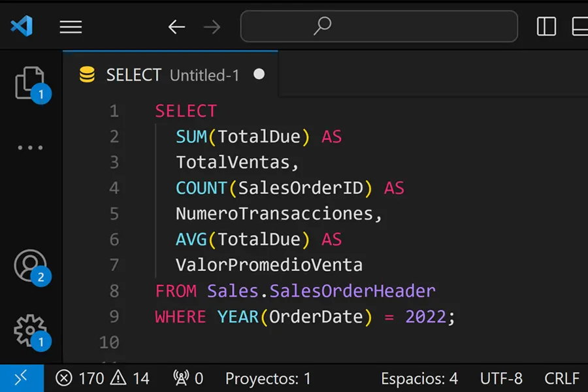Open the Espacios: 4 indentation selector

point(421,378)
